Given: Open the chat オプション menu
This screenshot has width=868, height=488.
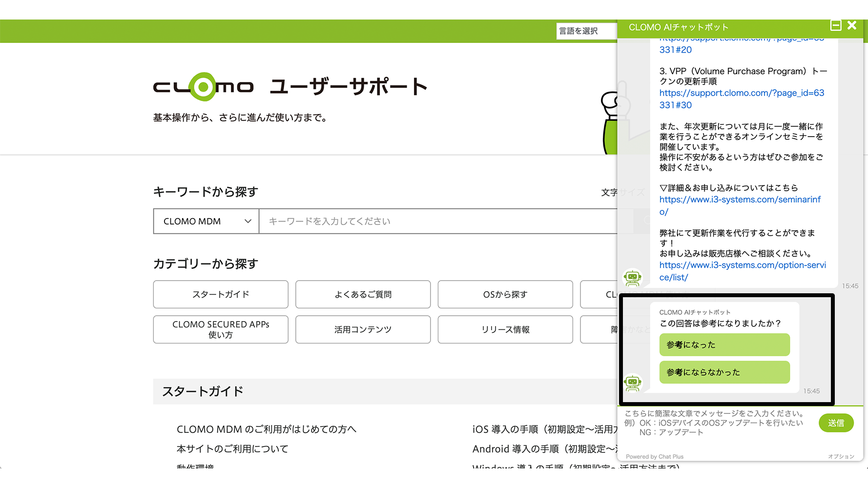Looking at the screenshot, I should click(841, 457).
